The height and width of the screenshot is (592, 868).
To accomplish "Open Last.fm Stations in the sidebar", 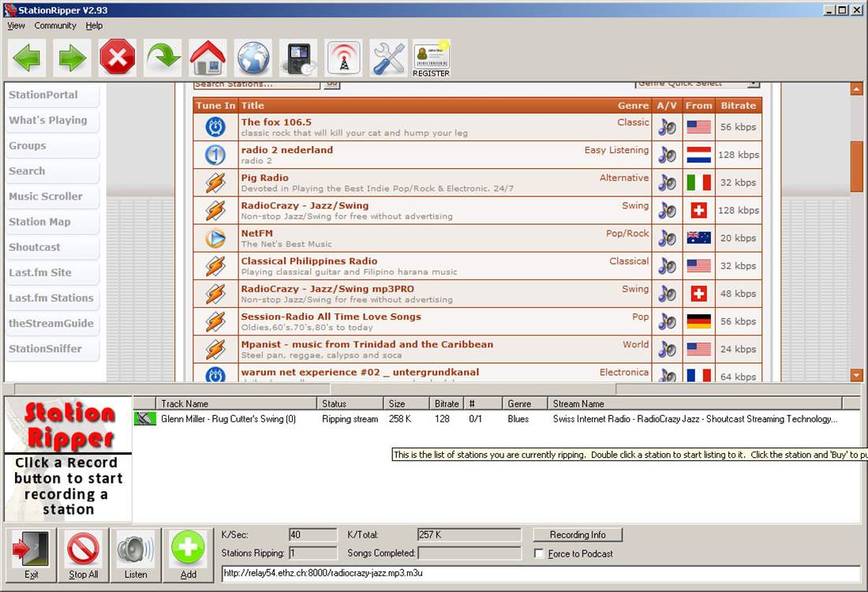I will coord(51,298).
